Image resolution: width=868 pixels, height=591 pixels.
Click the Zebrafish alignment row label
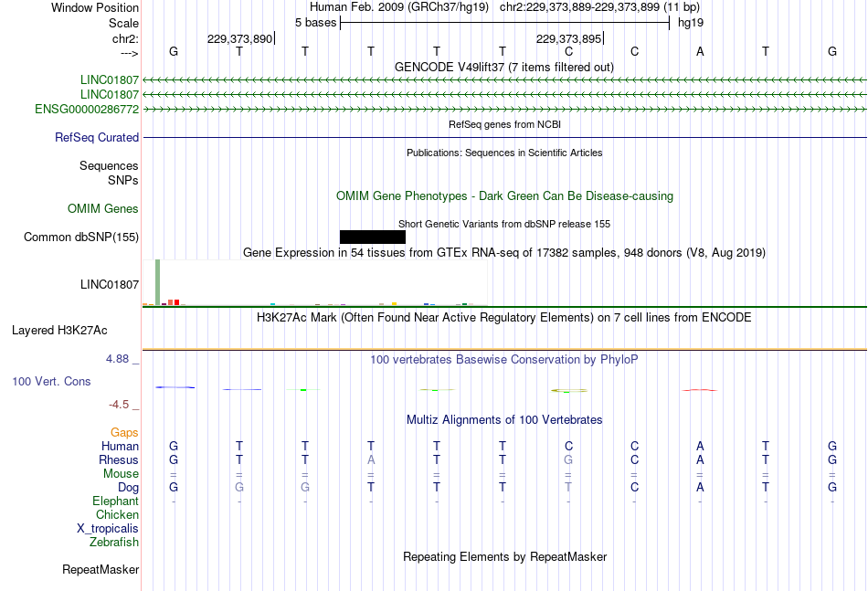114,543
